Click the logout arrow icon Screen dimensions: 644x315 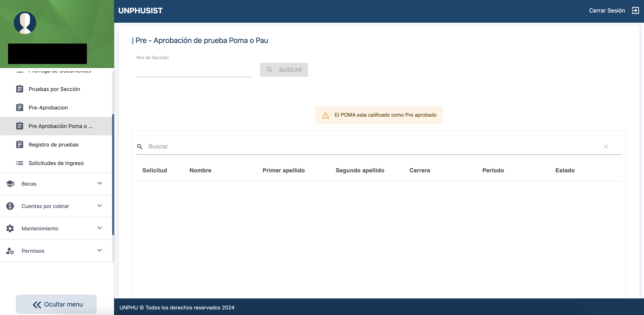coord(635,11)
